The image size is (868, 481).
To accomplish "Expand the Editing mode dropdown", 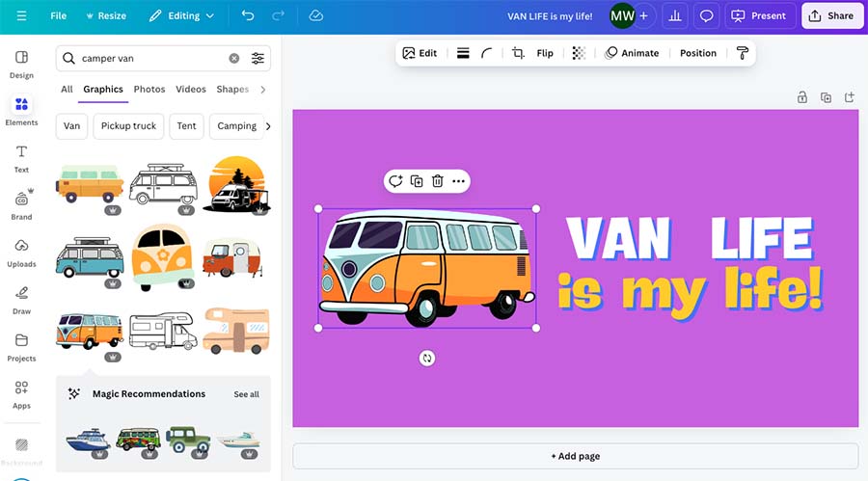I will [181, 16].
